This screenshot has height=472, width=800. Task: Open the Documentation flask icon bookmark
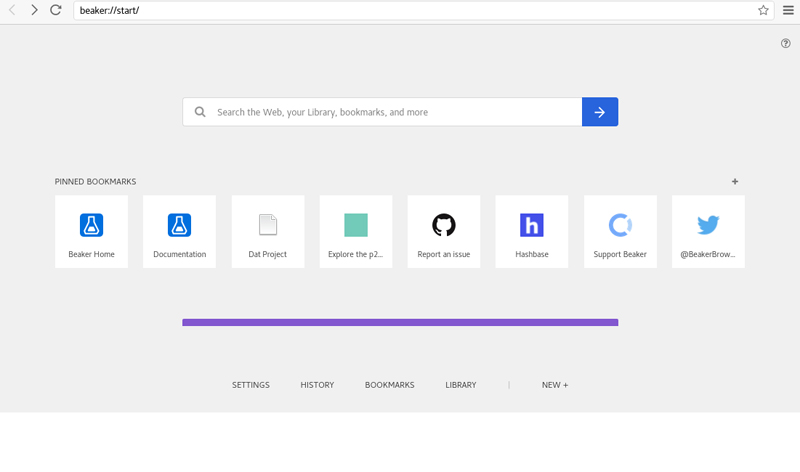[179, 231]
